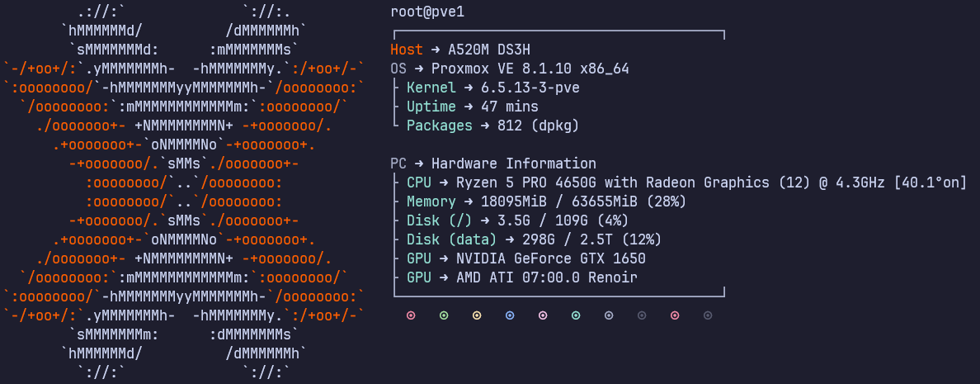980x384 pixels.
Task: Click the first pink-red dot in the row
Action: [x=411, y=315]
